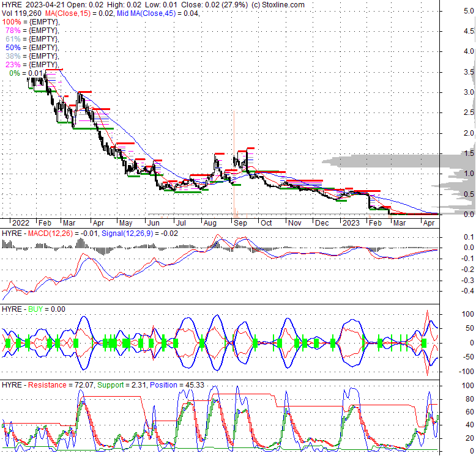Click the Apr 2023 time axis label
Viewport: 476px width, 456px height.
pos(429,223)
